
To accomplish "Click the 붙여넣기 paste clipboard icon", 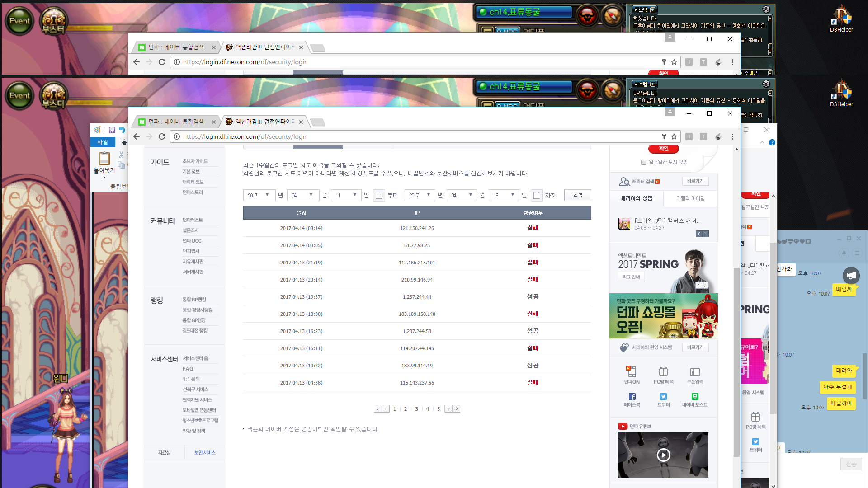I will [104, 159].
